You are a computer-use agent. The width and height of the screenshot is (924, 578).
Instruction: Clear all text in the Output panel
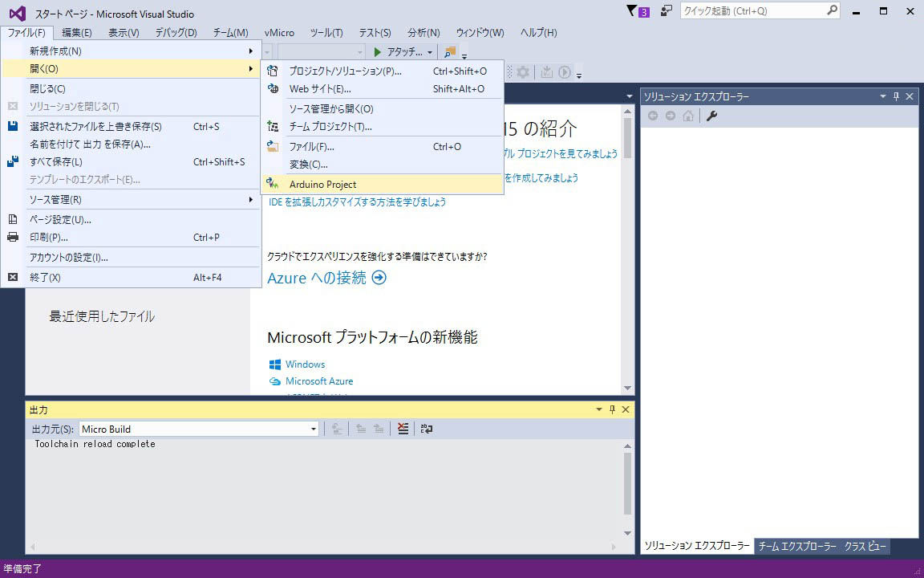pos(403,429)
